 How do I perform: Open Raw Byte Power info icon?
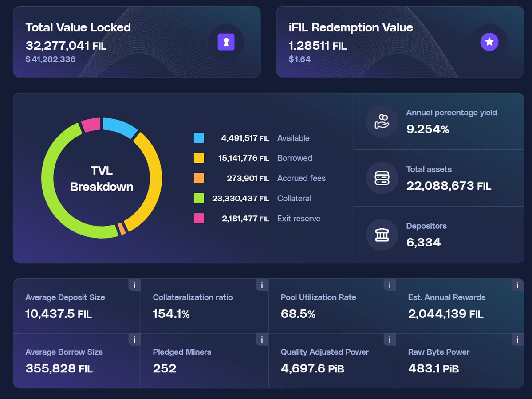(517, 340)
